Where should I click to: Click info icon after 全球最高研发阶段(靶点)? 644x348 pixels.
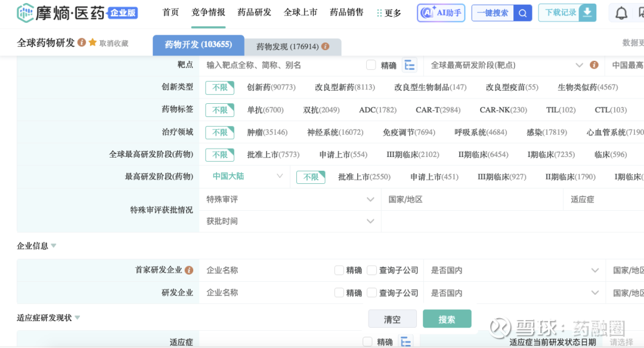tap(594, 64)
